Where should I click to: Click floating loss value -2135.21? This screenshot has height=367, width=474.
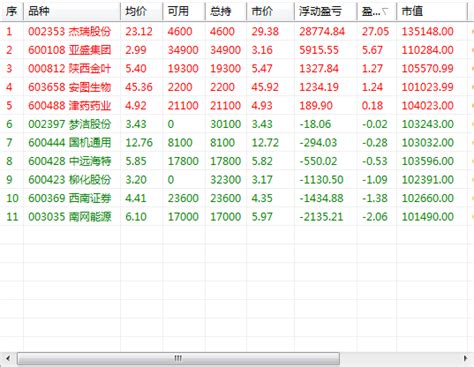coord(321,217)
